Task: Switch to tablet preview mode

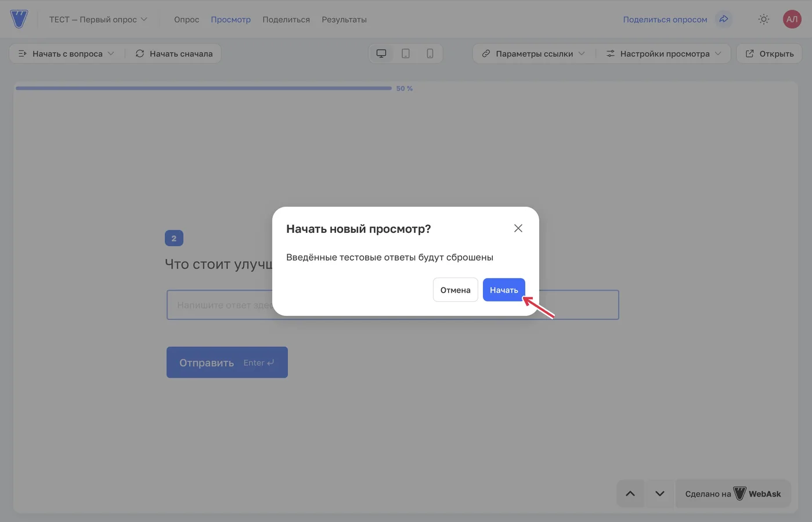Action: (406, 53)
